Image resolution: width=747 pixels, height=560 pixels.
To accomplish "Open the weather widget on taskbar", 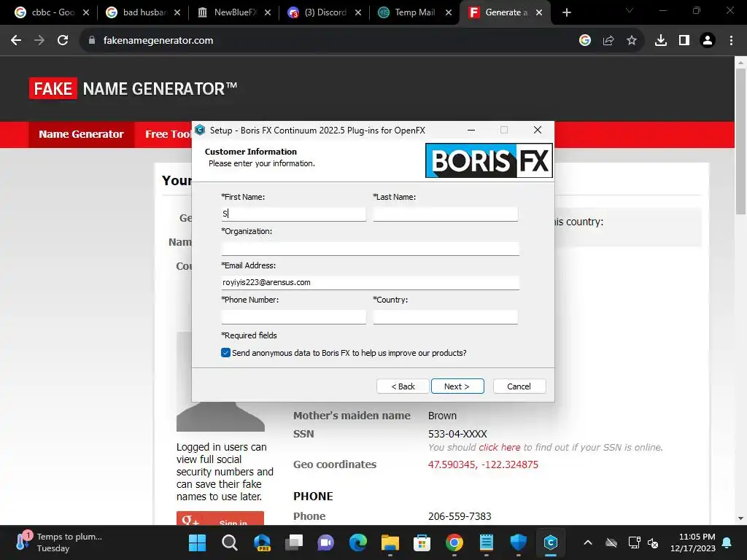I will pyautogui.click(x=58, y=542).
